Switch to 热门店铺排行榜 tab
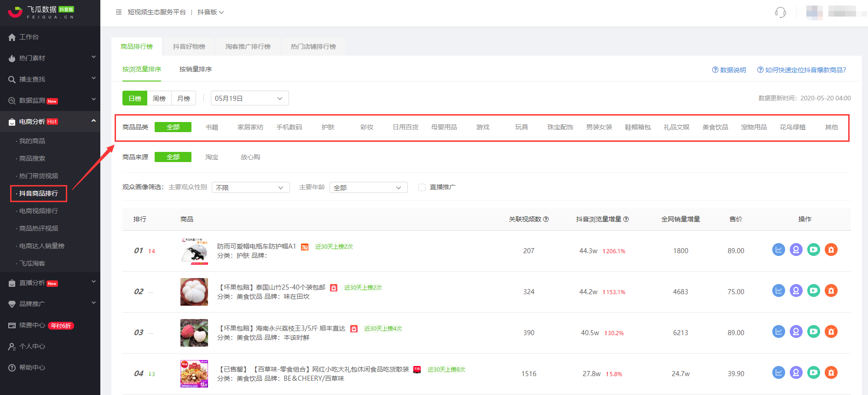 pos(313,46)
